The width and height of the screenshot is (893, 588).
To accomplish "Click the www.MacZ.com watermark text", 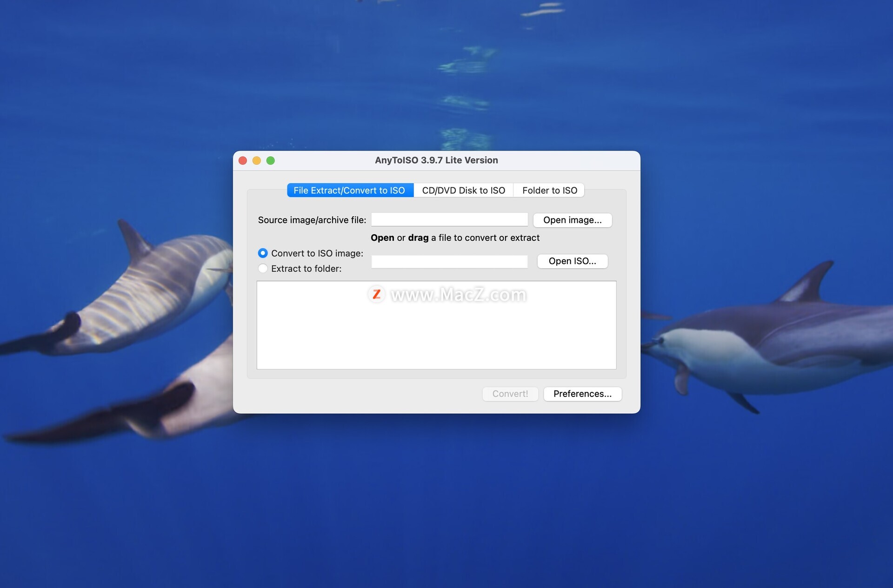I will tap(459, 295).
